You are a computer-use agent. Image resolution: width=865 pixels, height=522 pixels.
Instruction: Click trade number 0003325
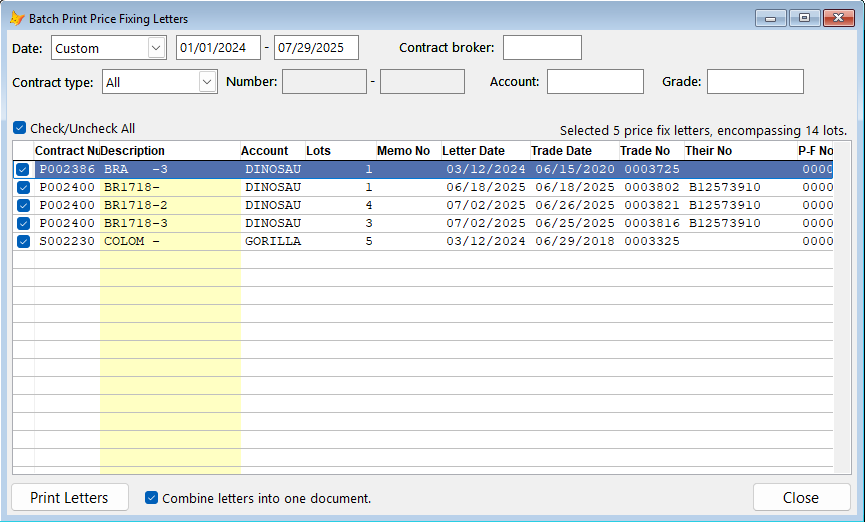click(652, 241)
